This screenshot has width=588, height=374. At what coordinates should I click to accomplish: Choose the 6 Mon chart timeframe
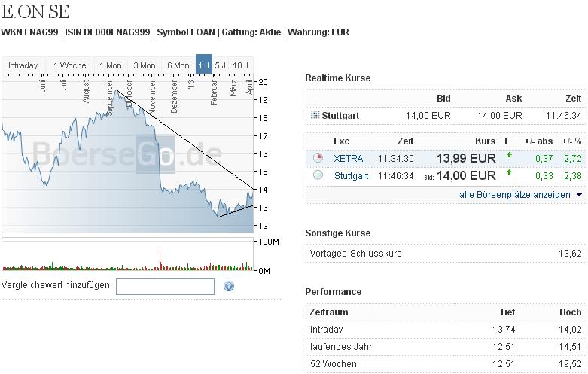178,65
